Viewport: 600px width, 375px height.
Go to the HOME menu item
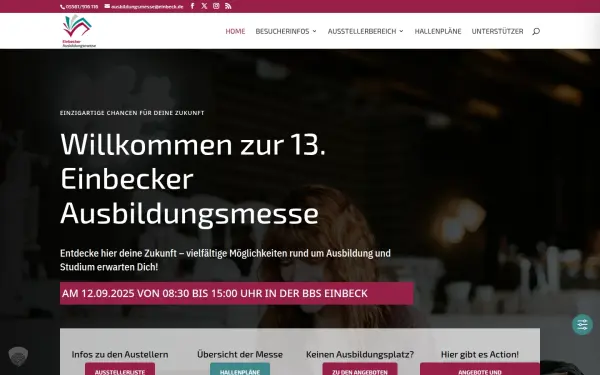235,31
